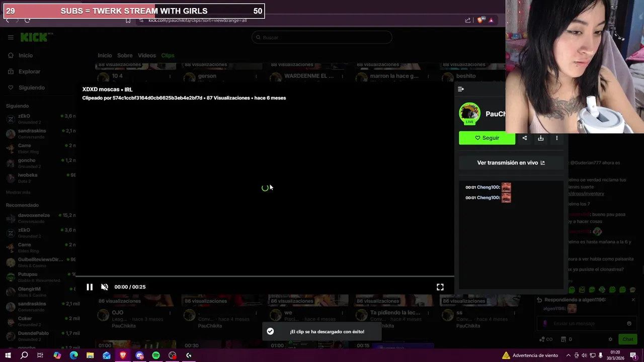
Task: Open Windows search from taskbar
Action: point(24,355)
